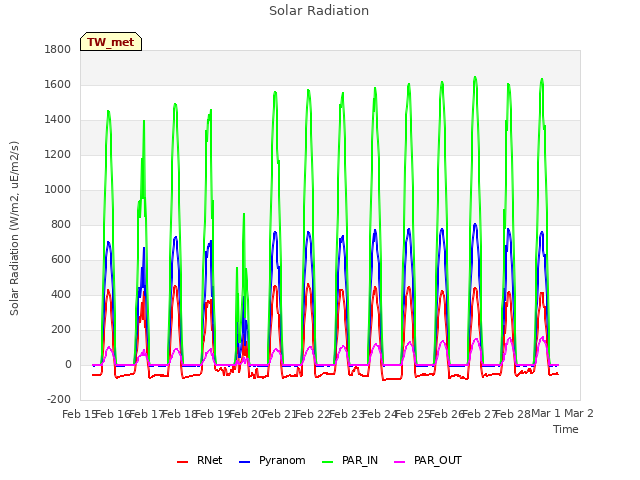640x480 pixels.
Task: Click the Time x-axis label
Action: tap(565, 429)
